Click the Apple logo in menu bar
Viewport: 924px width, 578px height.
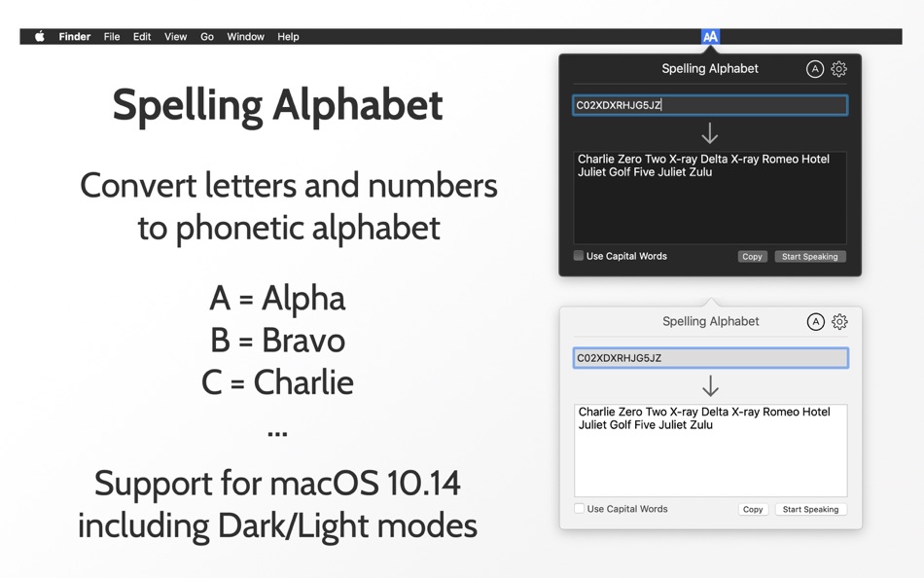pos(40,37)
